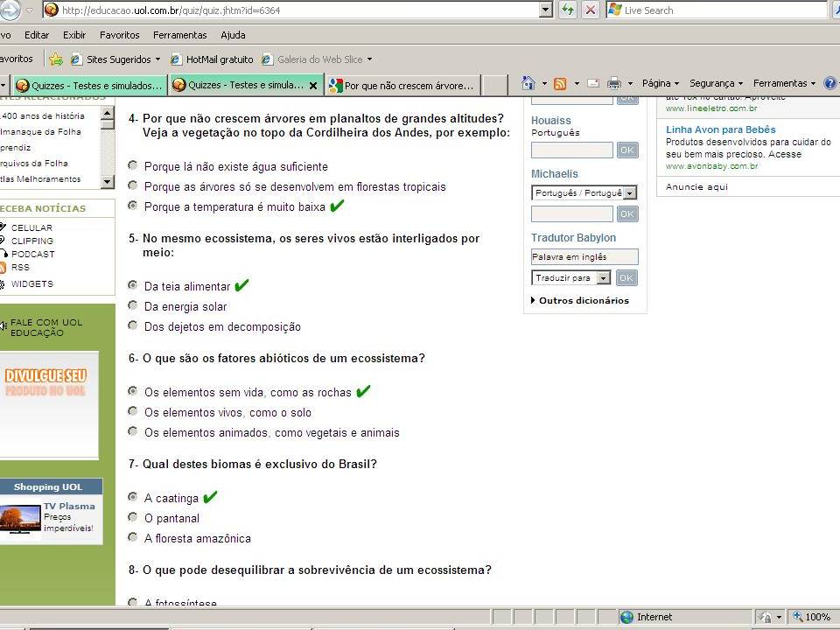Screen dimensions: 840x630
Task: Click the Widgets gear icon in sidebar
Action: coord(3,284)
